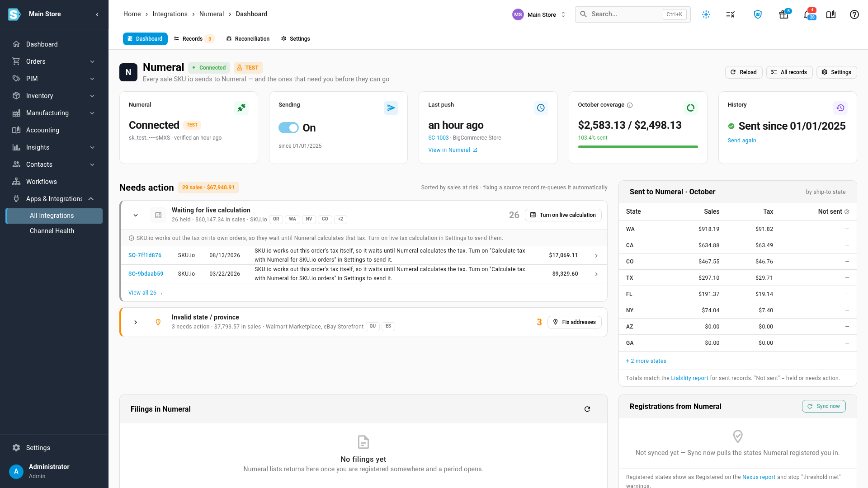The height and width of the screenshot is (488, 868).
Task: Click October coverage info icon
Action: tap(630, 105)
